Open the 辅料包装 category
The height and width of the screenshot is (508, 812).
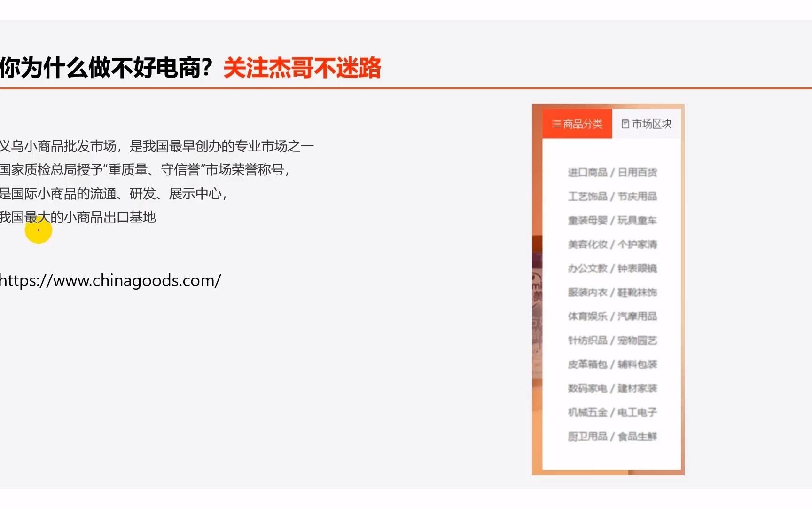[637, 365]
